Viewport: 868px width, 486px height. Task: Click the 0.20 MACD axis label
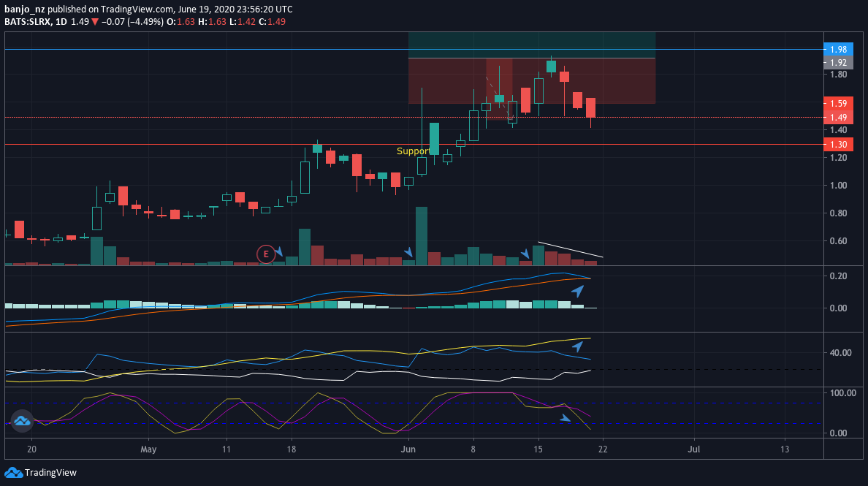pyautogui.click(x=838, y=276)
